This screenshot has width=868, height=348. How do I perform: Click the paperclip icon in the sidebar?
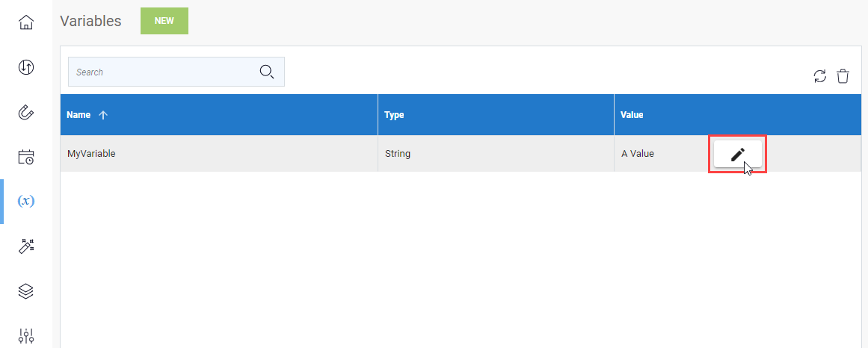pos(25,112)
